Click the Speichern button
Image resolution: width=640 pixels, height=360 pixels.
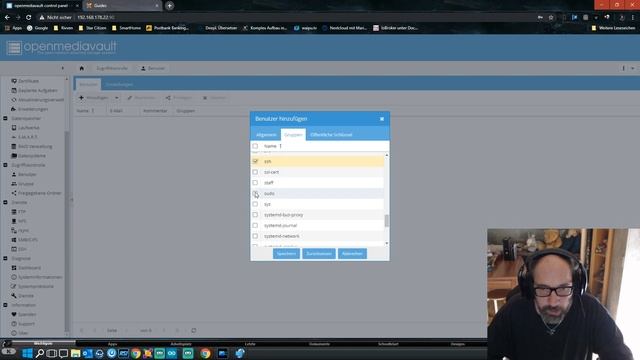pyautogui.click(x=286, y=253)
